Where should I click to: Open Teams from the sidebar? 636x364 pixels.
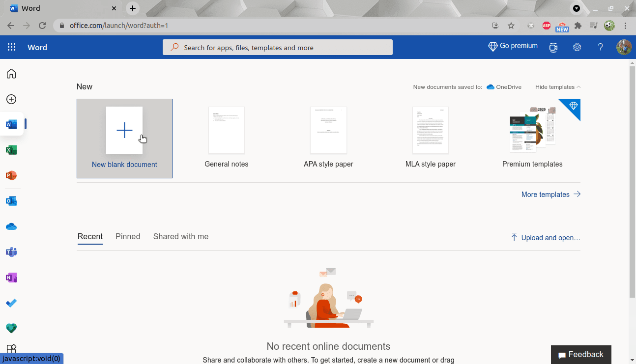pos(11,252)
